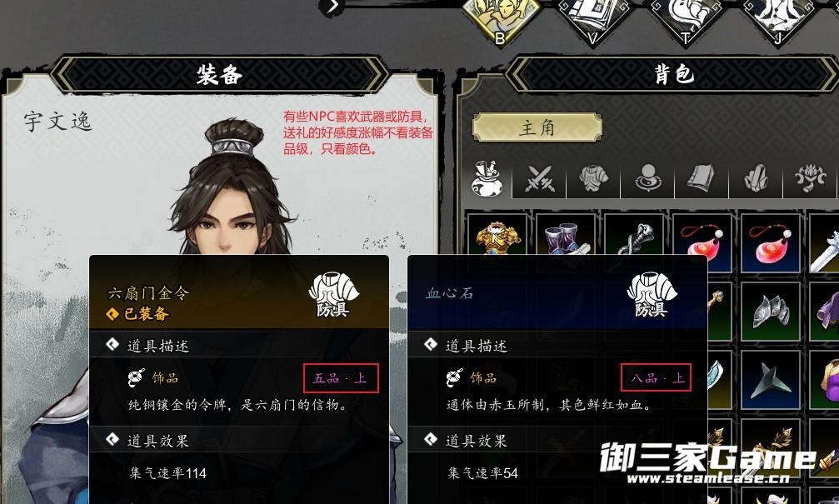
Task: Select the all-items pouch filter tab
Action: (x=486, y=178)
